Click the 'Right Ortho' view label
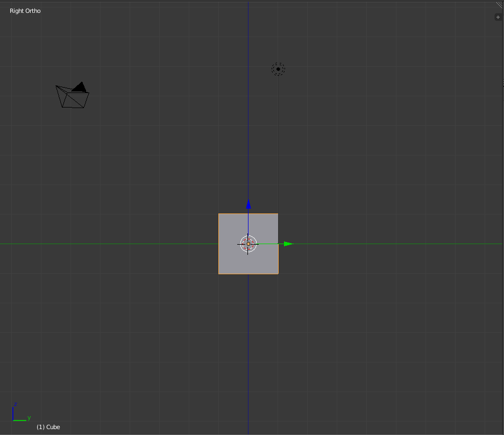 (25, 11)
